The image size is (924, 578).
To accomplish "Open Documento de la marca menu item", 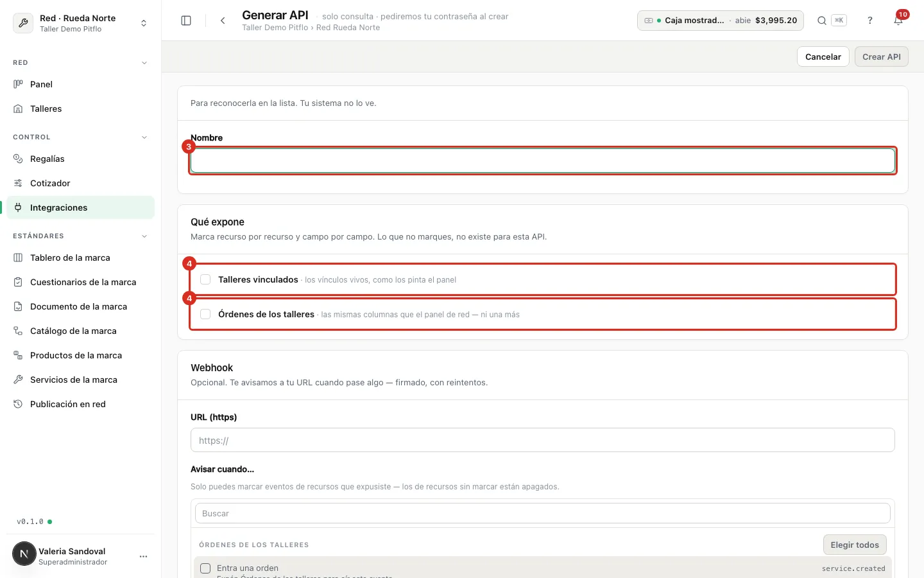I will [80, 306].
